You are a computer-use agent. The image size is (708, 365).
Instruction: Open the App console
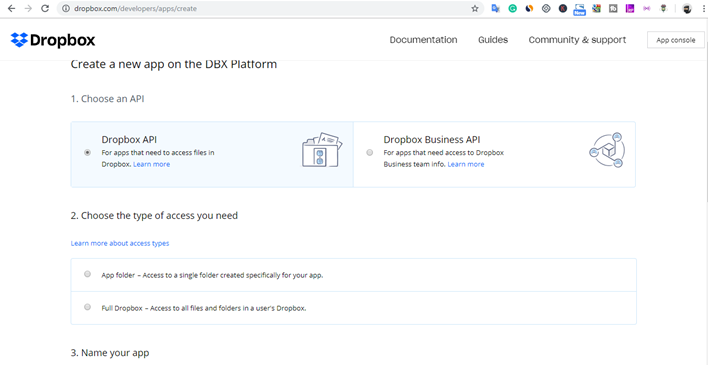[675, 40]
